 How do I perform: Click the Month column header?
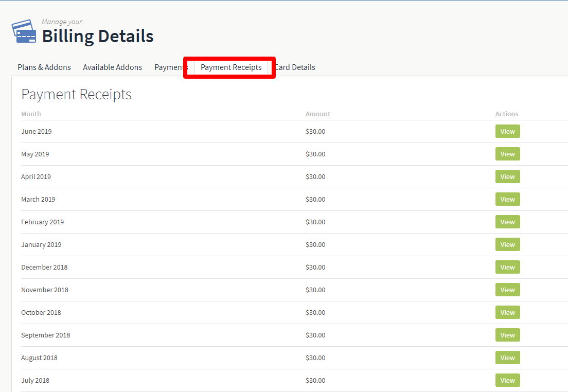pyautogui.click(x=31, y=114)
